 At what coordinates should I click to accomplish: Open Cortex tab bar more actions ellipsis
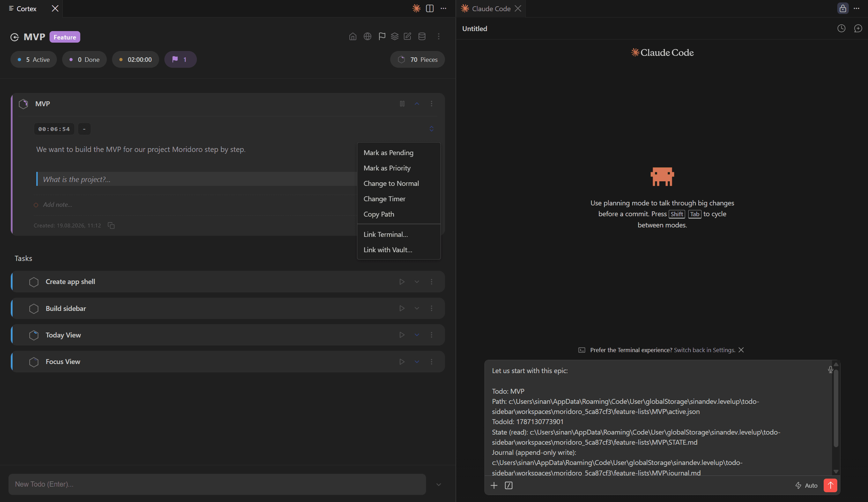coord(444,8)
